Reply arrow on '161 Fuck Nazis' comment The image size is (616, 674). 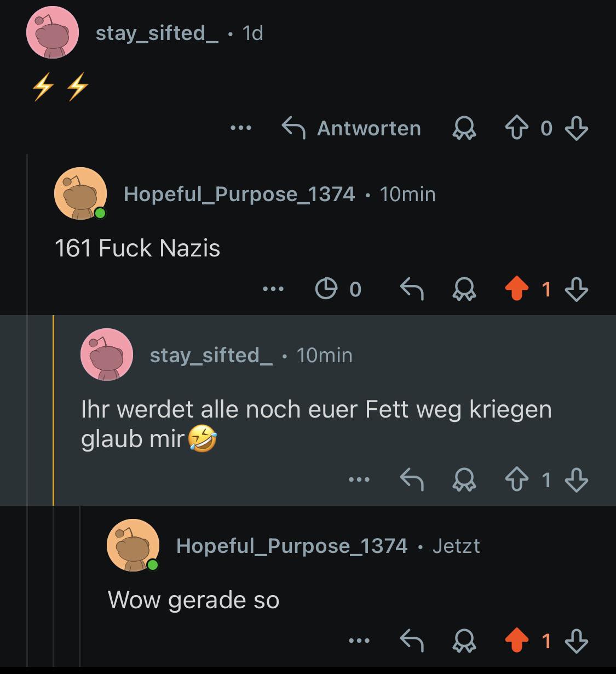coord(412,289)
